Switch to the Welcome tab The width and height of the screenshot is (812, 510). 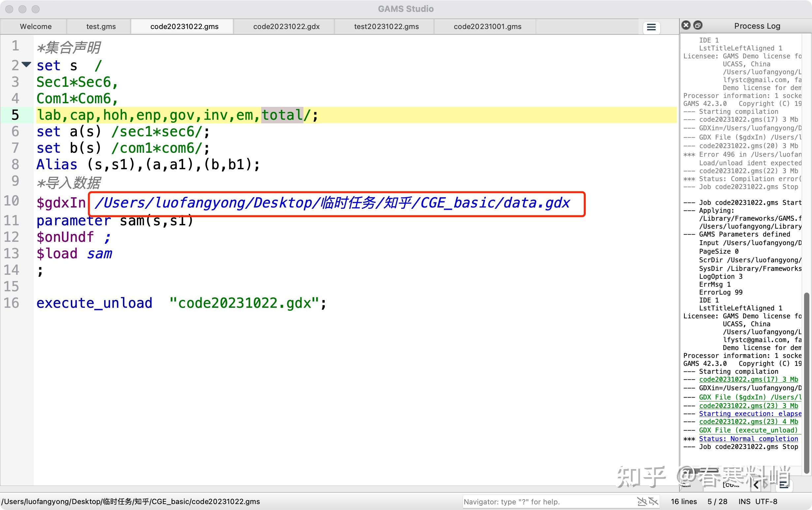(36, 27)
